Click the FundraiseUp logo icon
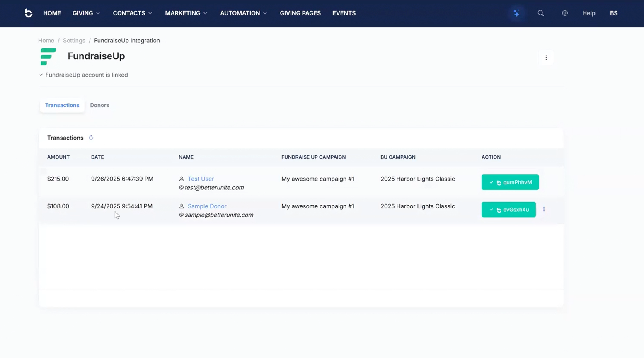Viewport: 644px width, 358px height. click(48, 57)
